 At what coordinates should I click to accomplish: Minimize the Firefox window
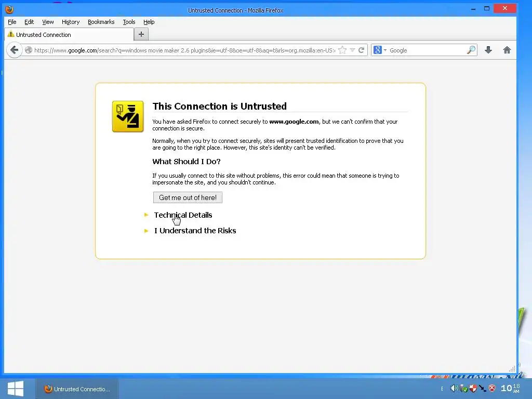pyautogui.click(x=473, y=9)
